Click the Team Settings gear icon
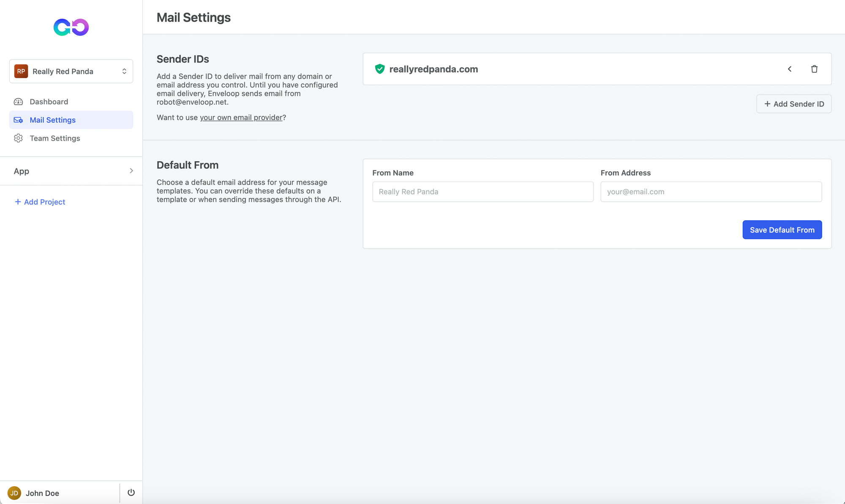Screen dimensions: 845x504 pyautogui.click(x=18, y=138)
